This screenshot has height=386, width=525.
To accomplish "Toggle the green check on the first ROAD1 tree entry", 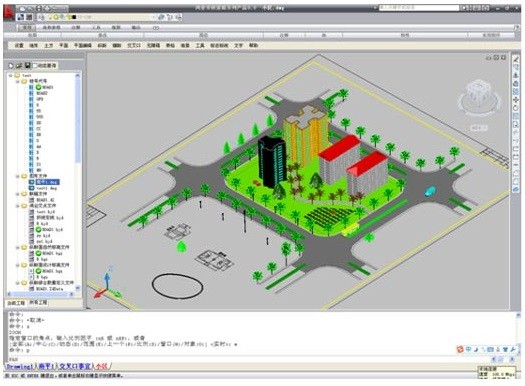I will [39, 87].
